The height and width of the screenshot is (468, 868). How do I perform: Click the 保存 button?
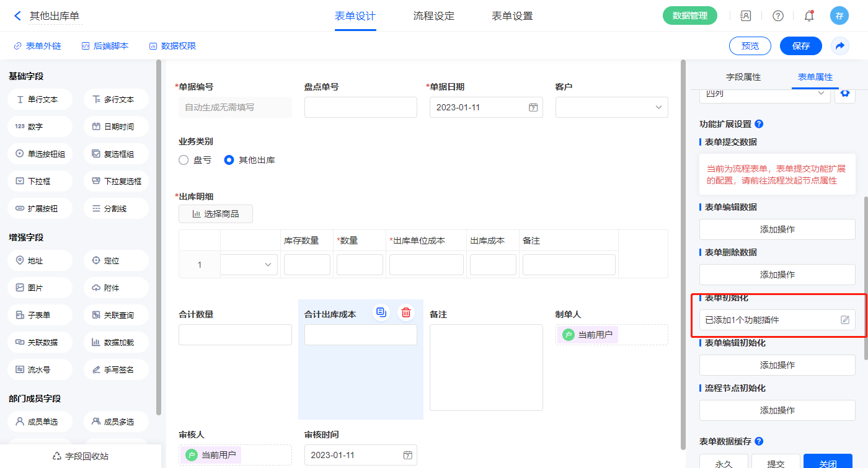800,46
